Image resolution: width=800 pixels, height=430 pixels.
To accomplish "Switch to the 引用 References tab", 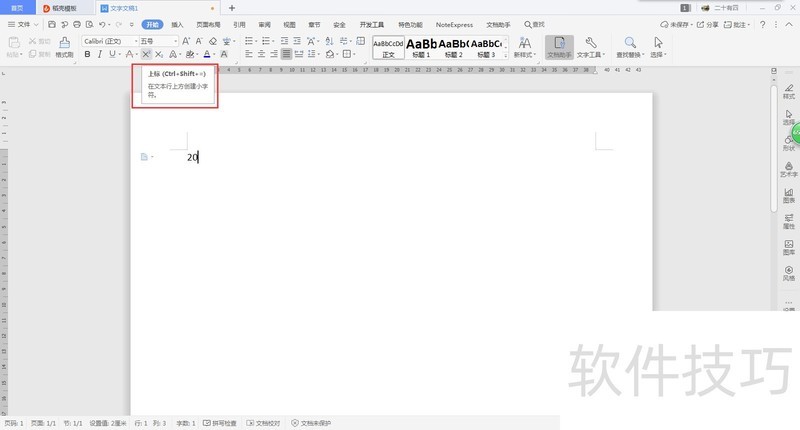I will coord(239,24).
